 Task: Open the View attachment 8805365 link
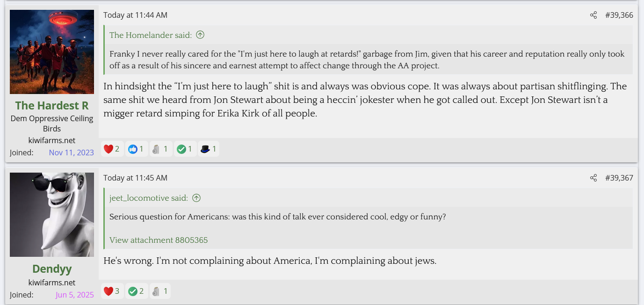(x=159, y=240)
